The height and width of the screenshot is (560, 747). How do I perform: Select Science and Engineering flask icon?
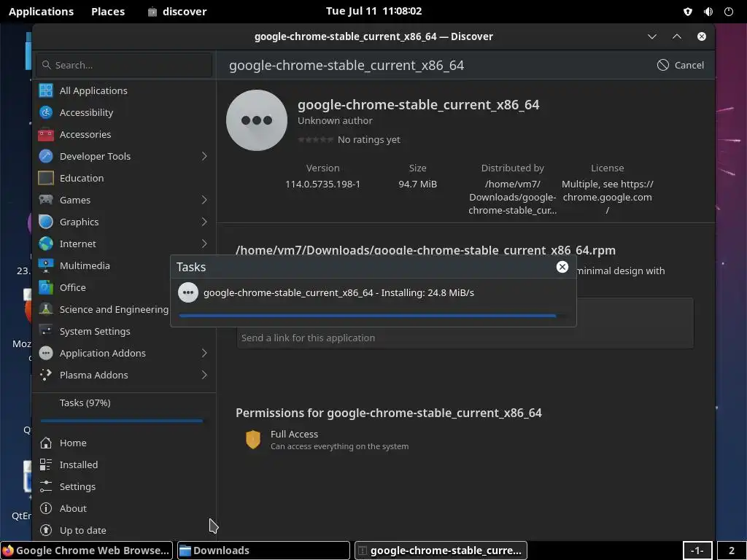point(46,309)
